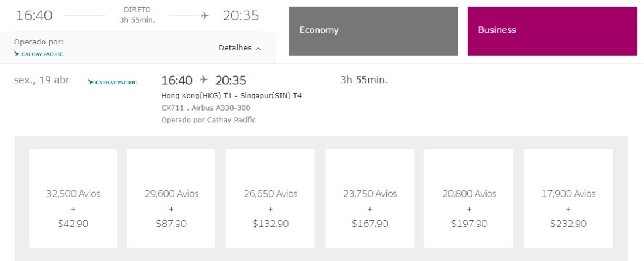Click the Cathay Pacific logo beside sex., 19 abr
The height and width of the screenshot is (261, 644).
[x=112, y=82]
